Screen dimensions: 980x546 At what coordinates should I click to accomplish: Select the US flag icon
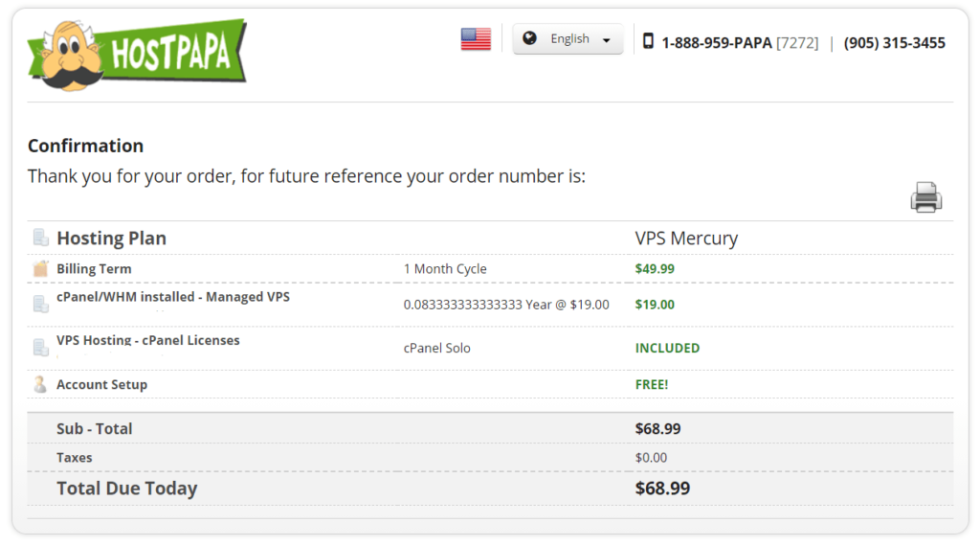tap(476, 38)
